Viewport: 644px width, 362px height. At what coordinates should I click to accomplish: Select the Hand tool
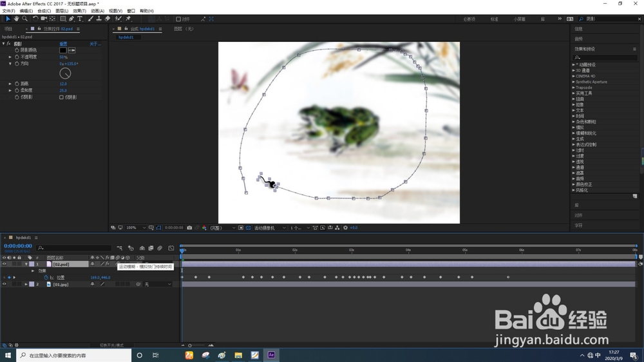tap(16, 19)
